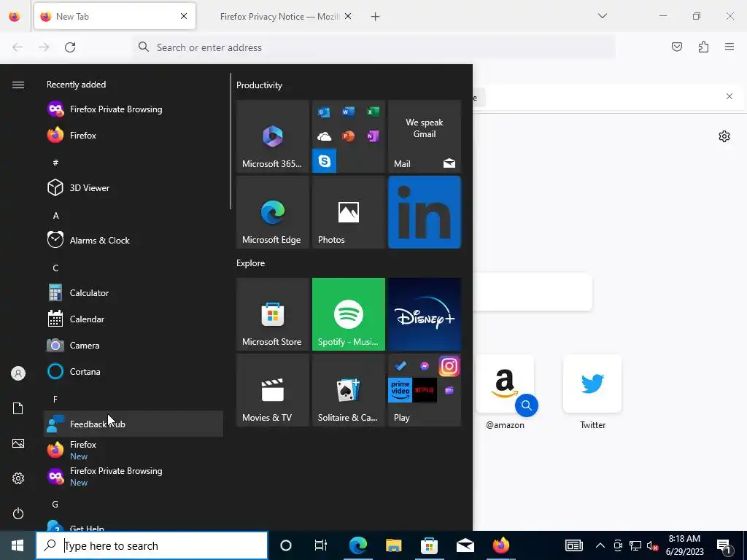Click the Productivity group title
This screenshot has height=560, width=747.
coord(259,85)
